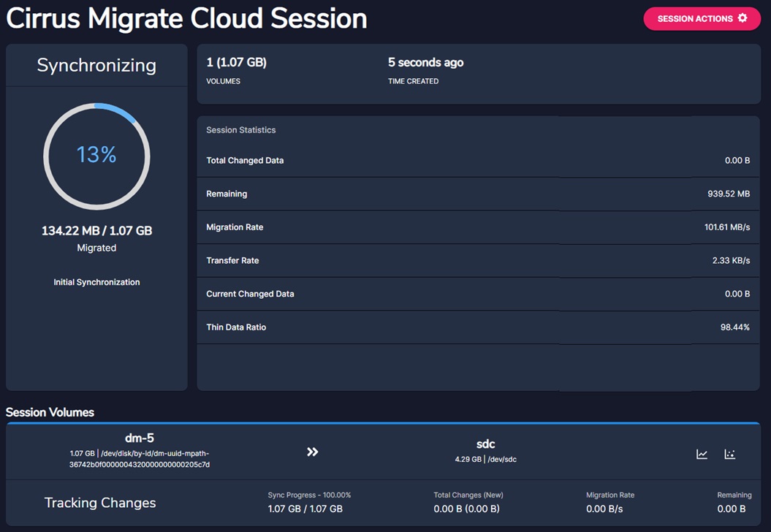Click the Session Statistics panel heading
Image resolution: width=771 pixels, height=532 pixels.
[x=241, y=130]
